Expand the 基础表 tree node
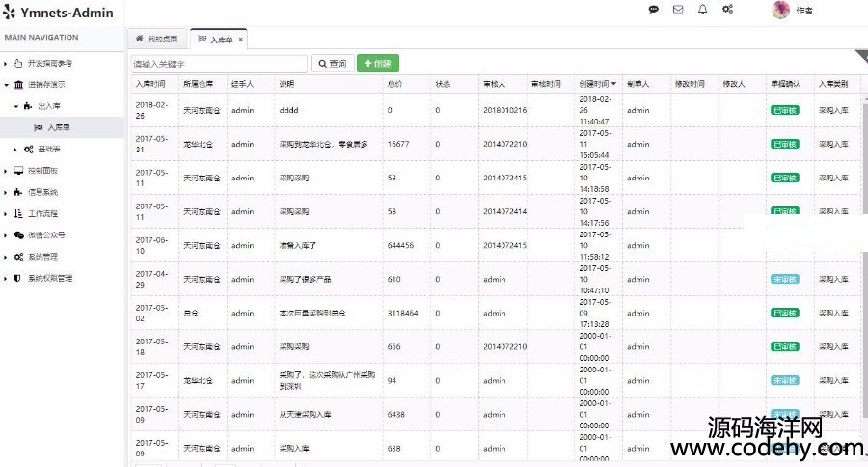This screenshot has width=868, height=467. click(15, 149)
